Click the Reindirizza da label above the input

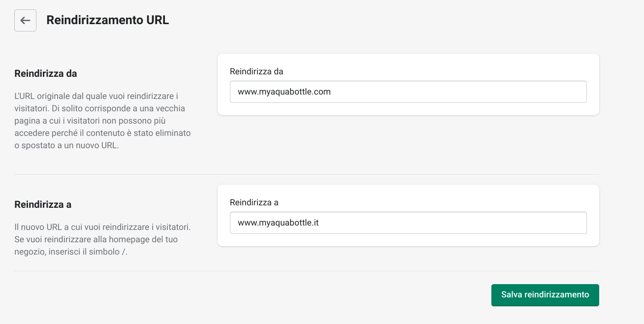pyautogui.click(x=257, y=71)
